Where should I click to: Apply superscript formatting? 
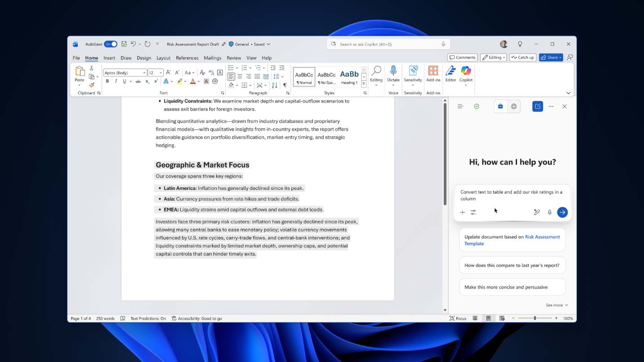point(156,81)
